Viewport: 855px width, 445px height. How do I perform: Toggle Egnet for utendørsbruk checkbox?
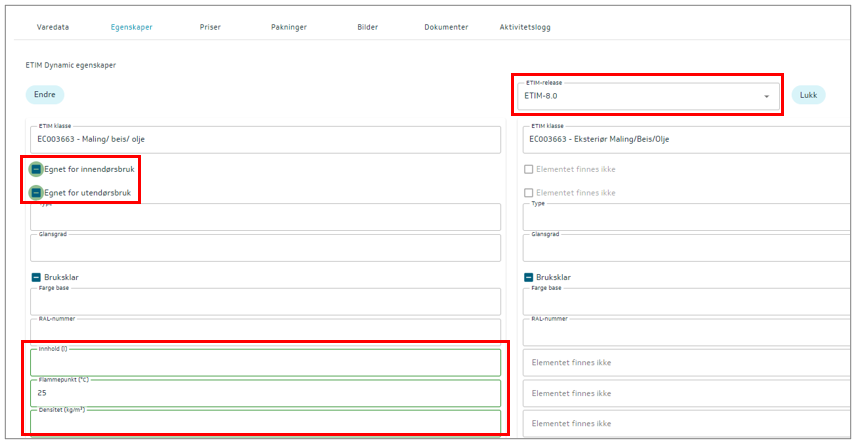click(x=36, y=192)
